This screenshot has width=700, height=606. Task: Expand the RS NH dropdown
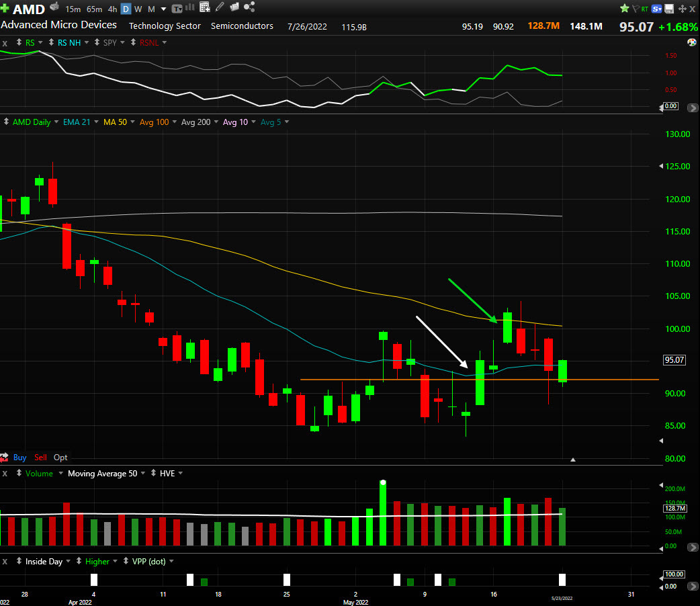87,42
